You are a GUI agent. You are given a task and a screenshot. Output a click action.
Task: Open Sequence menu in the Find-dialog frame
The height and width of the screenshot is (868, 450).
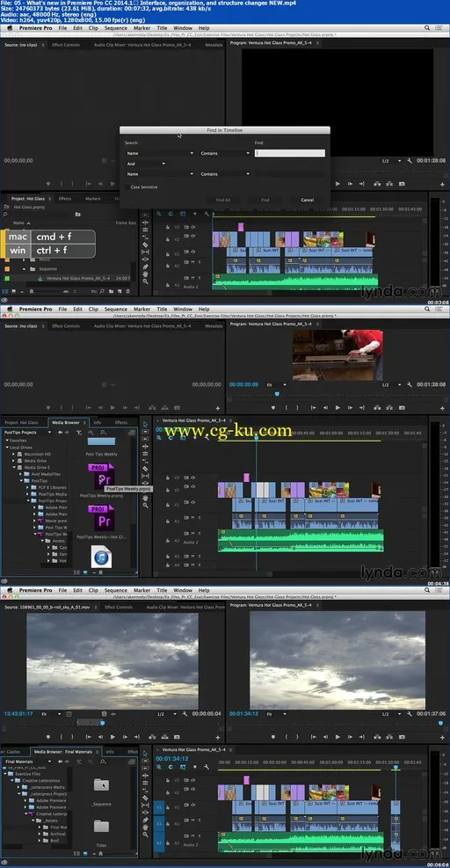[116, 27]
